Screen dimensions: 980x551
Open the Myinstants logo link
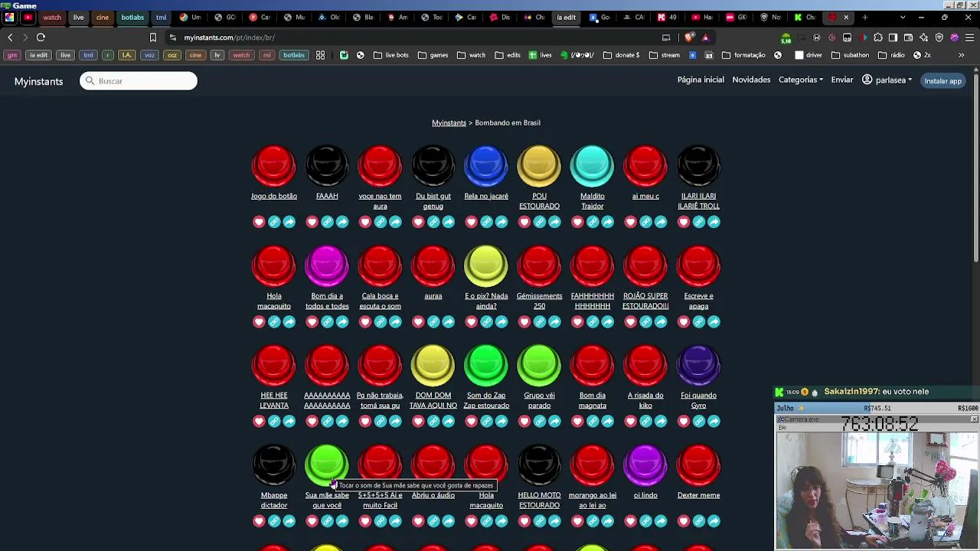(38, 81)
